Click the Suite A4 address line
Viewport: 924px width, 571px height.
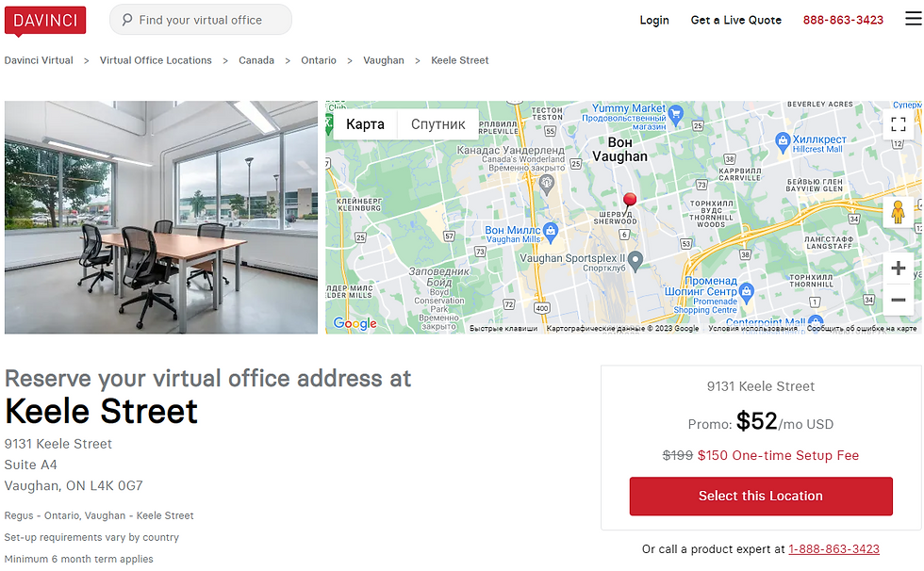pos(30,465)
